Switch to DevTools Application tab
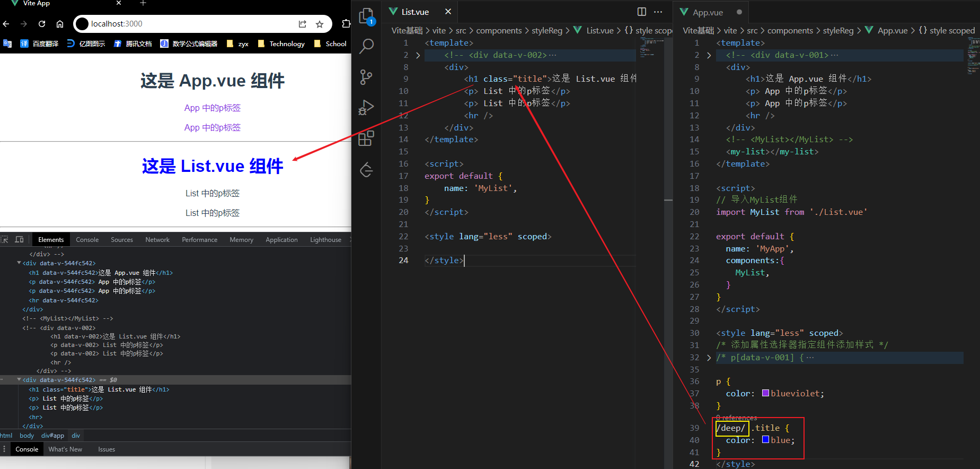 click(x=281, y=240)
